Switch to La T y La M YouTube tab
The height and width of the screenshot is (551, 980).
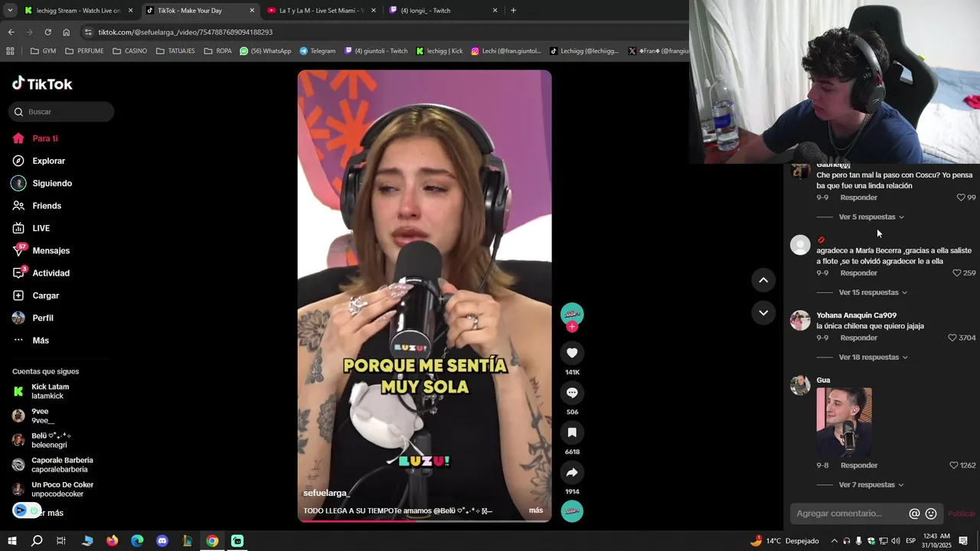click(320, 11)
